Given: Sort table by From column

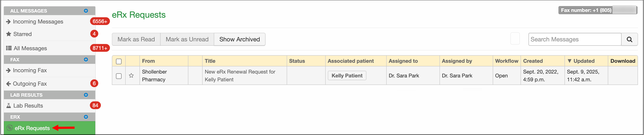Looking at the screenshot, I should pyautogui.click(x=148, y=61).
